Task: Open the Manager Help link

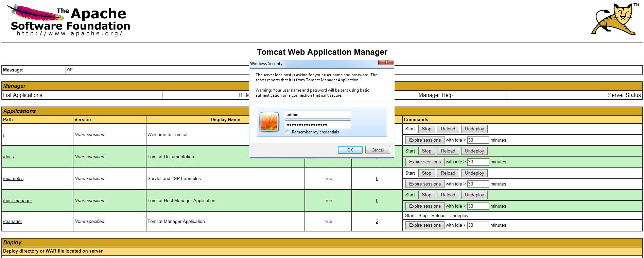Action: click(x=436, y=95)
